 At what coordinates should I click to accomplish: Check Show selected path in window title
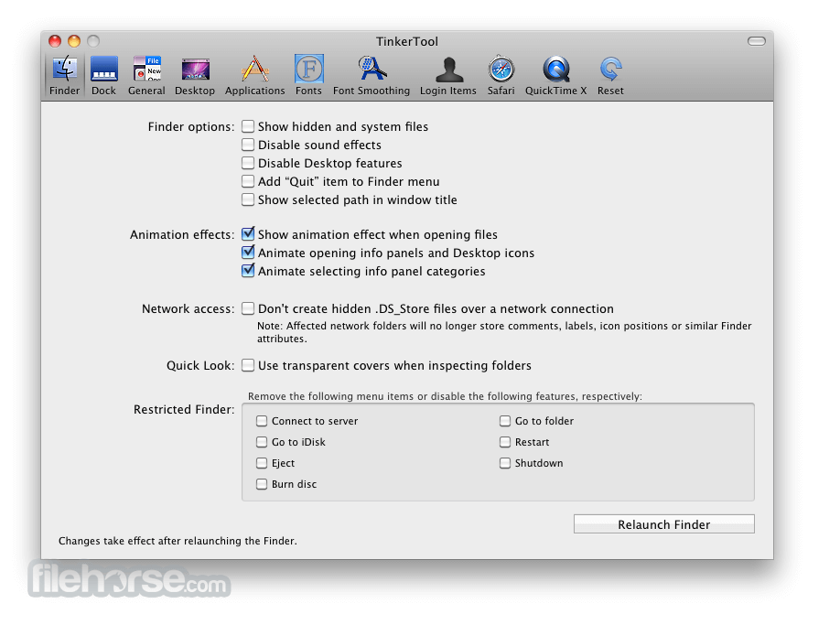coord(247,199)
